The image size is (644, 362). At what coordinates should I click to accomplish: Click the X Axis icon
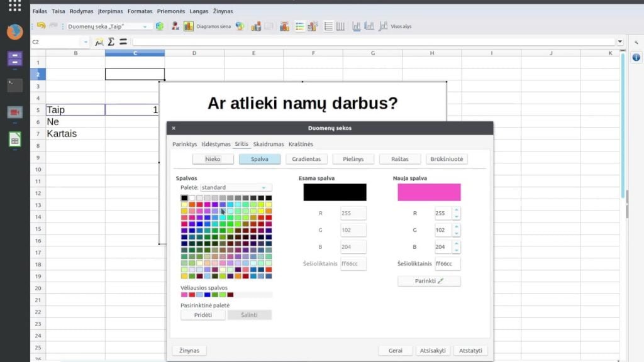(357, 26)
